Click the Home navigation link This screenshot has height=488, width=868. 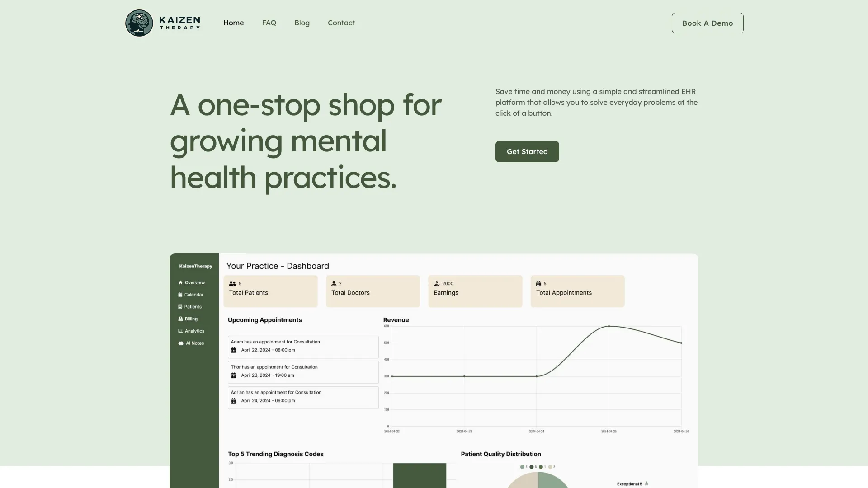[233, 23]
